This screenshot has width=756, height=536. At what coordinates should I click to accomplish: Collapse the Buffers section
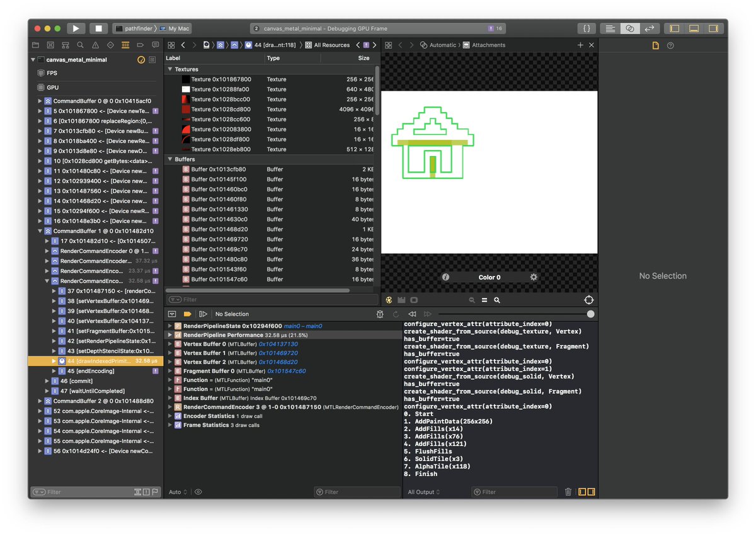click(170, 159)
